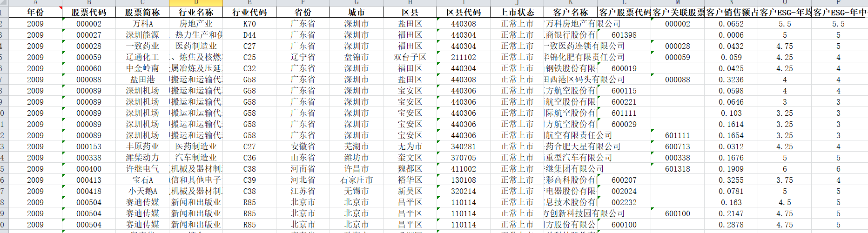Click the 许继电气 stock name cell
868x233 pixels.
pyautogui.click(x=142, y=169)
